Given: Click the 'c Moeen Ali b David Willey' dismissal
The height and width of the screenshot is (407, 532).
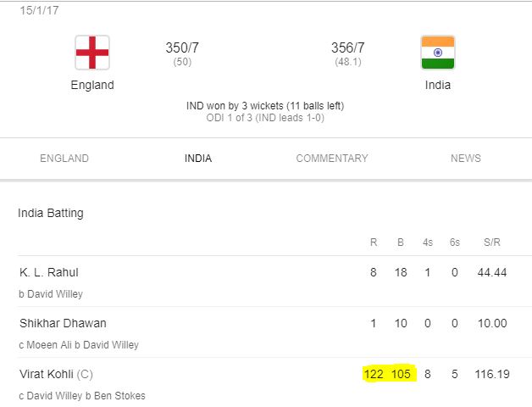Looking at the screenshot, I should (x=78, y=345).
